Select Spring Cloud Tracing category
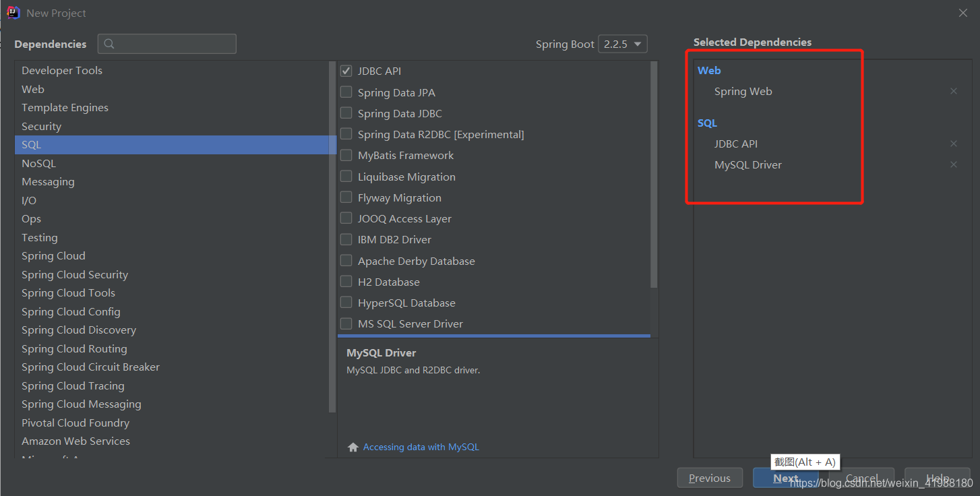 point(171,385)
